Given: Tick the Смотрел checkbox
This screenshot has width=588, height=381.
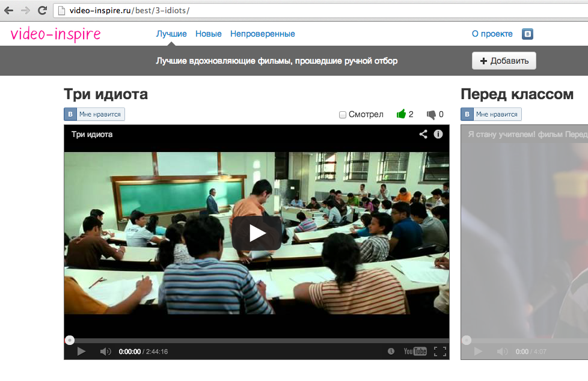Looking at the screenshot, I should tap(342, 115).
